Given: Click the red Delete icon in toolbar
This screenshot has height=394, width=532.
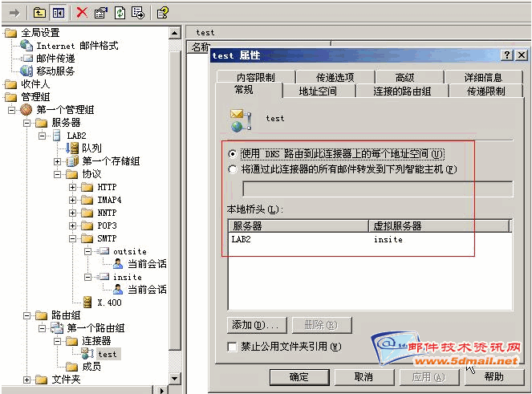Looking at the screenshot, I should [82, 12].
